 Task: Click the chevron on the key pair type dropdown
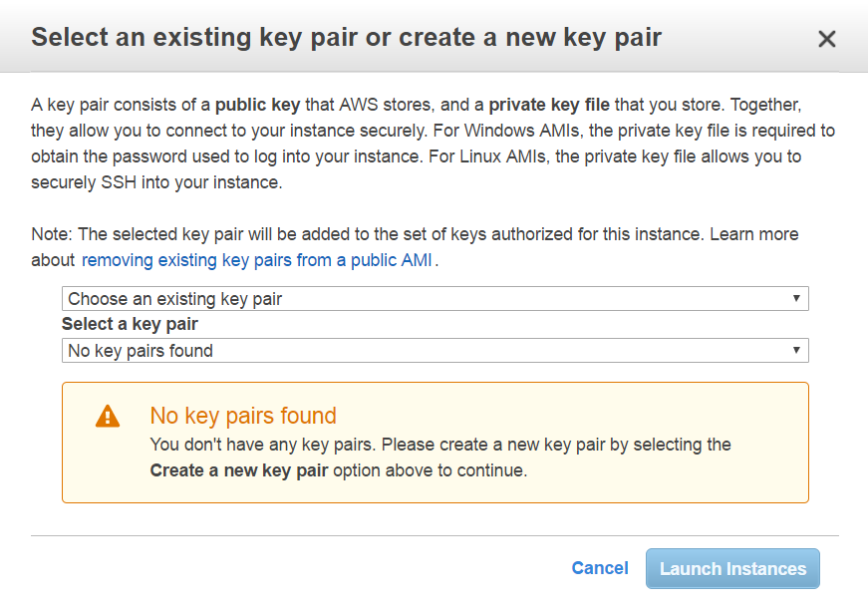click(x=796, y=298)
